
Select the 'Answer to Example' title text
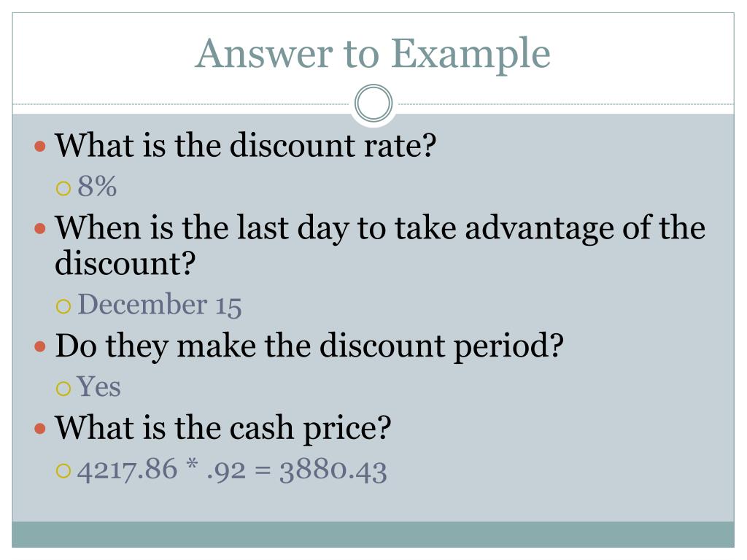(373, 54)
